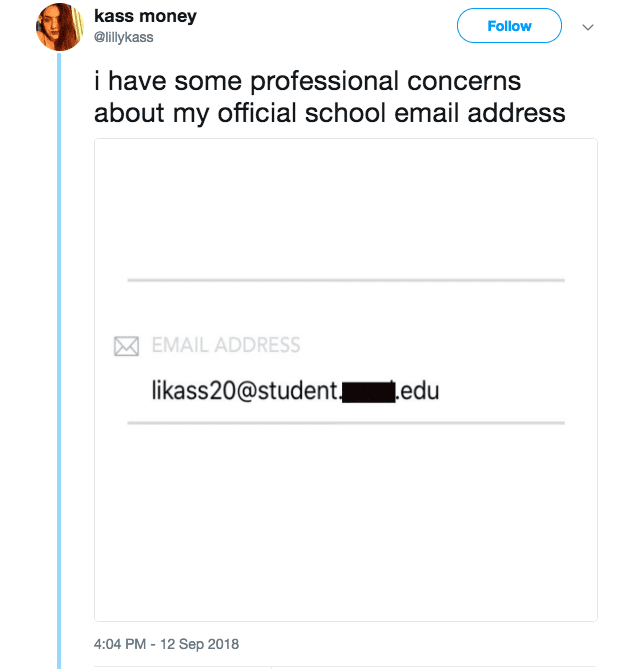Open the tweet timestamp 4:04 PM link
632x669 pixels.
pyautogui.click(x=119, y=644)
